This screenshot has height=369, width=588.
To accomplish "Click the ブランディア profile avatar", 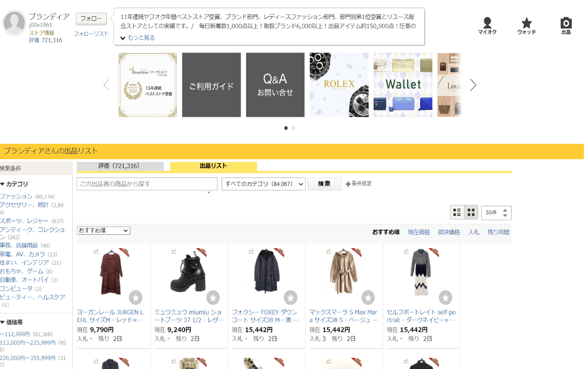I will 14,23.
